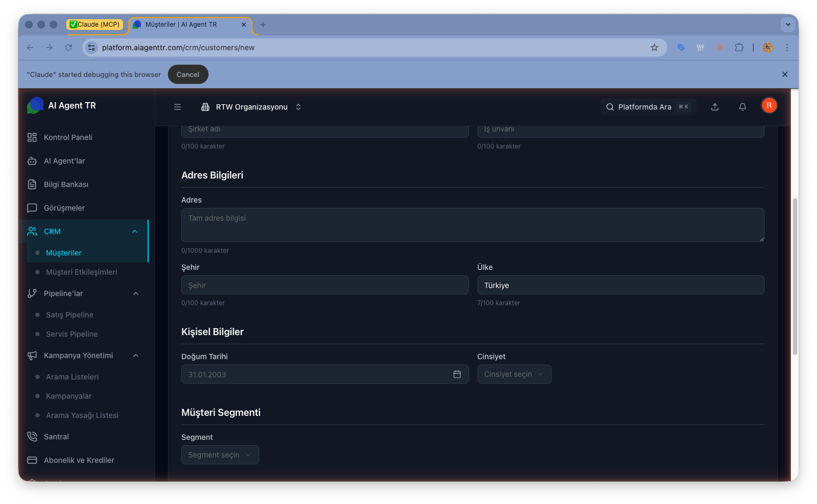The height and width of the screenshot is (504, 817).
Task: Focus the Adres textarea
Action: tap(473, 225)
